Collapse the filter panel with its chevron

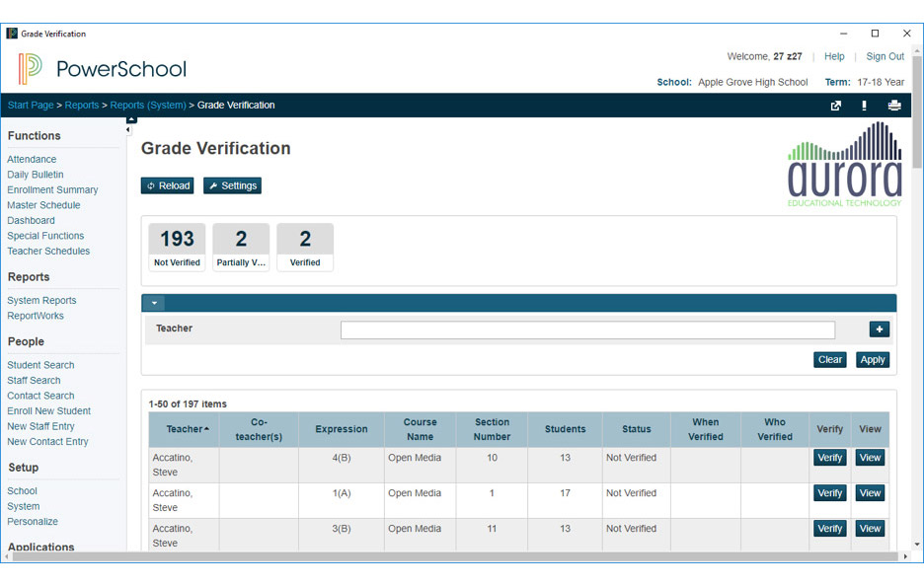coord(153,303)
